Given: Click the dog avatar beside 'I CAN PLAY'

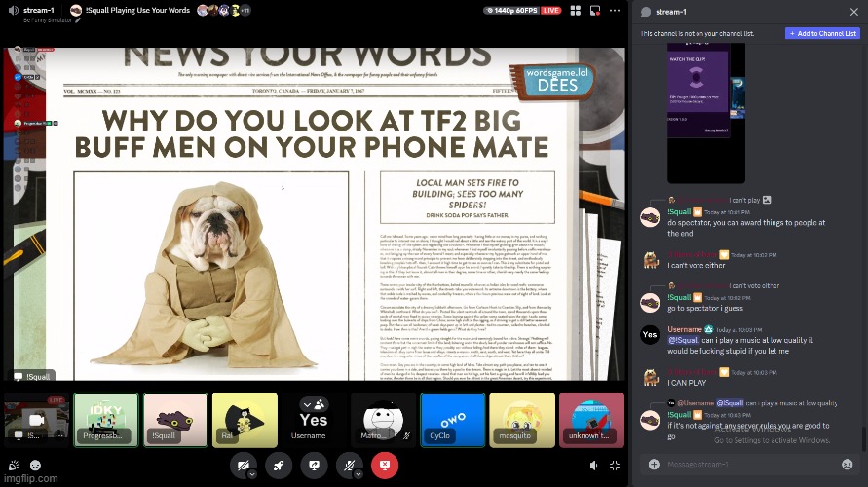Looking at the screenshot, I should pos(650,377).
